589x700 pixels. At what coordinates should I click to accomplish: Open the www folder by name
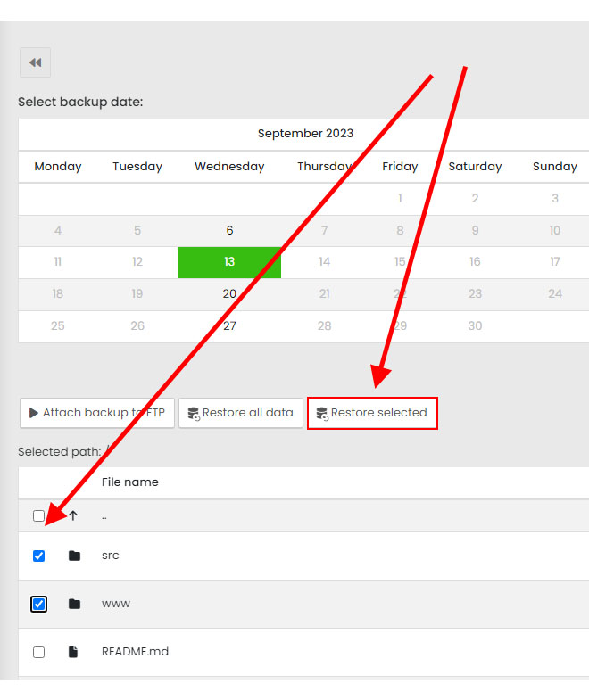click(x=116, y=604)
